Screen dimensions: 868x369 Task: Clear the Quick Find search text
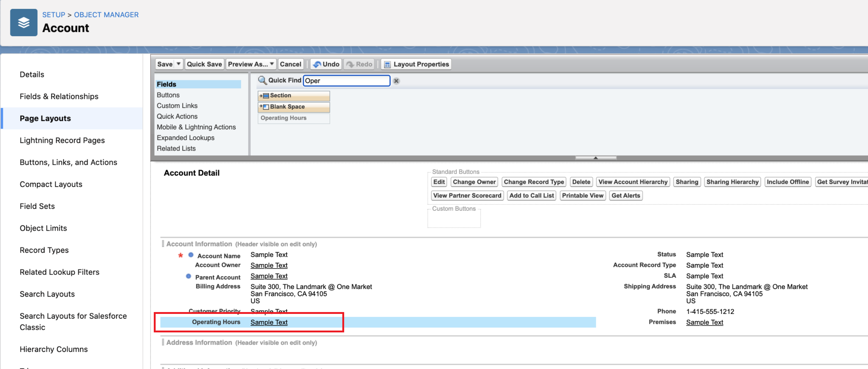click(396, 81)
